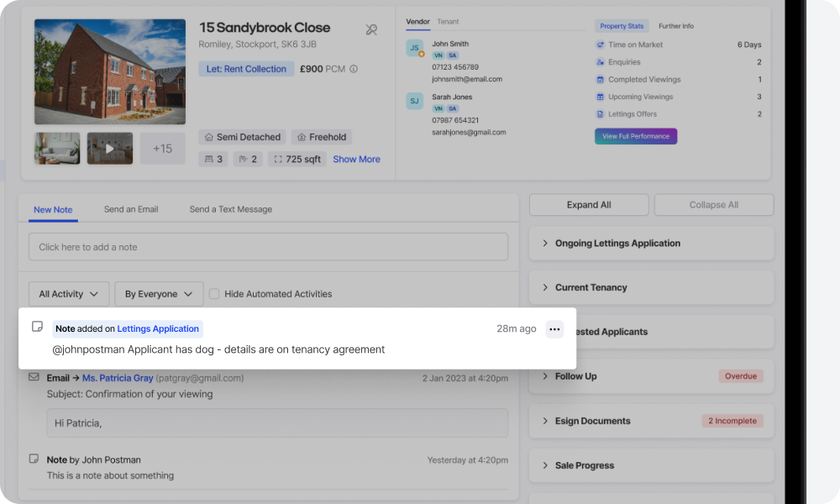
Task: Expand the Current Tenancy section
Action: [651, 287]
